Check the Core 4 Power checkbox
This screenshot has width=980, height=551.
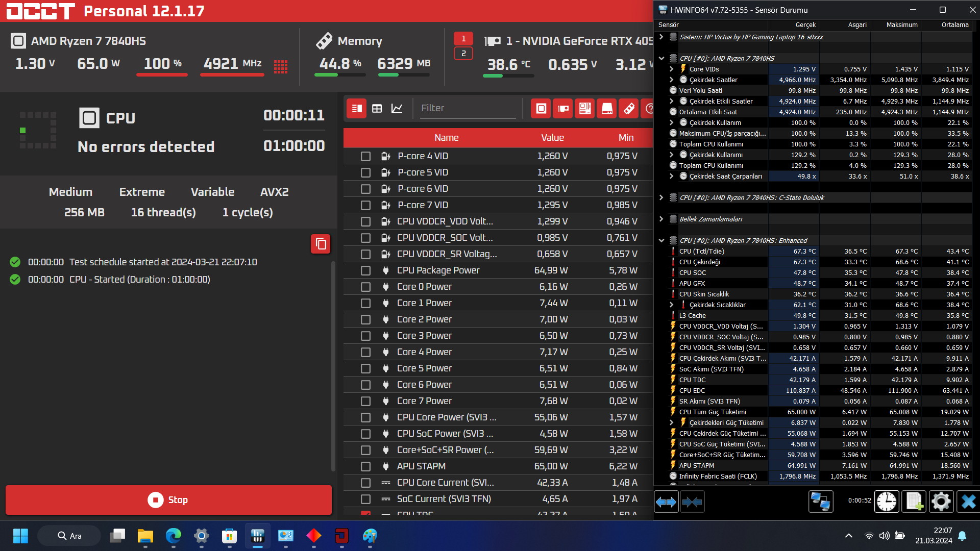point(365,352)
